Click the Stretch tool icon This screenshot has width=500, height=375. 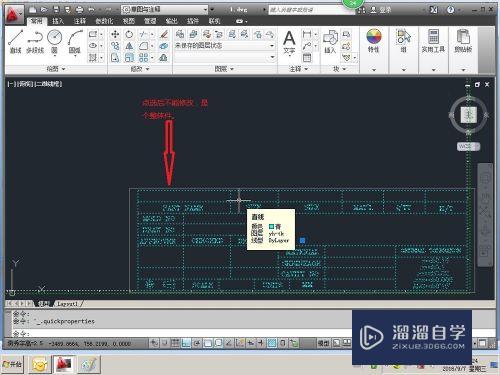115,58
